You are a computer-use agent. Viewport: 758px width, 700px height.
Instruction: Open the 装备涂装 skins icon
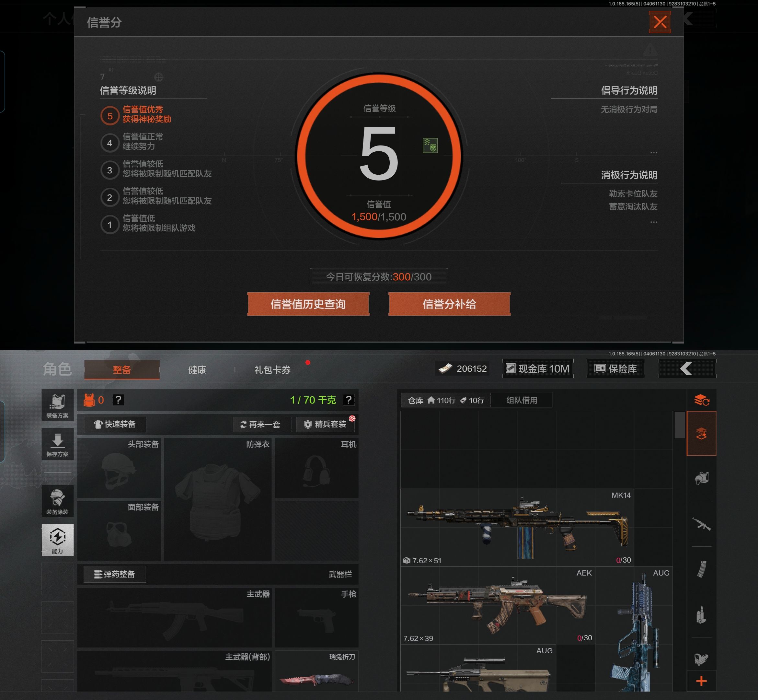pyautogui.click(x=58, y=501)
